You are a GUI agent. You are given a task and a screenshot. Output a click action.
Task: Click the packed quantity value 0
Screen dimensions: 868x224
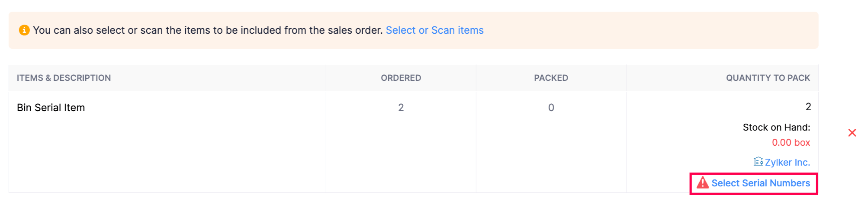tap(551, 108)
